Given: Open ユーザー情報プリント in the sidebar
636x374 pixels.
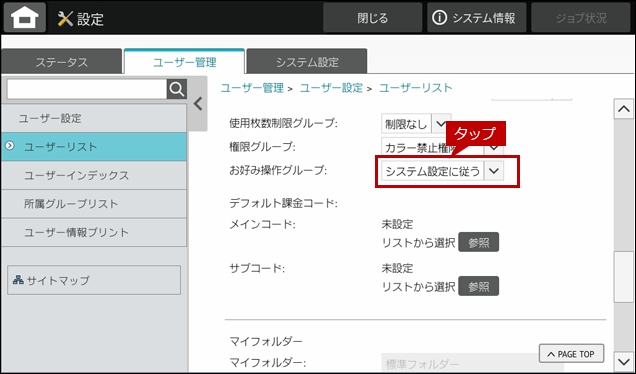Looking at the screenshot, I should 94,232.
